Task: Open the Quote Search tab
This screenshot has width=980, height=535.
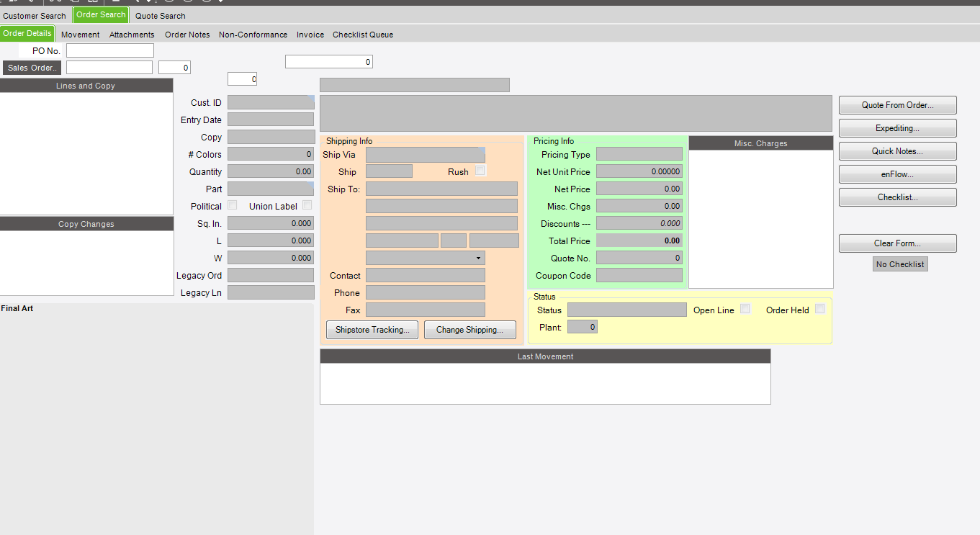Action: click(160, 16)
